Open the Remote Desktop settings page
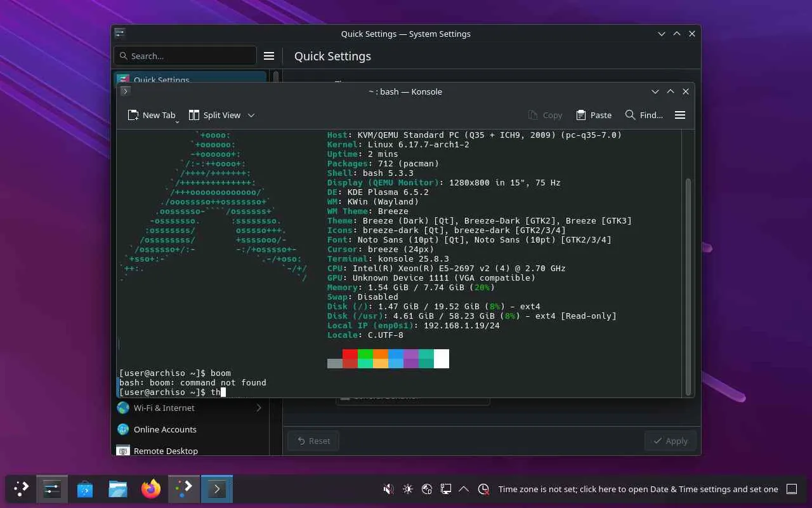 pyautogui.click(x=190, y=450)
